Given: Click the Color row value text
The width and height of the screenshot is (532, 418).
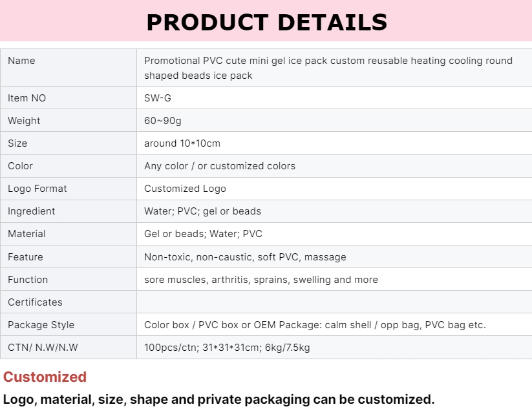Looking at the screenshot, I should [220, 166].
